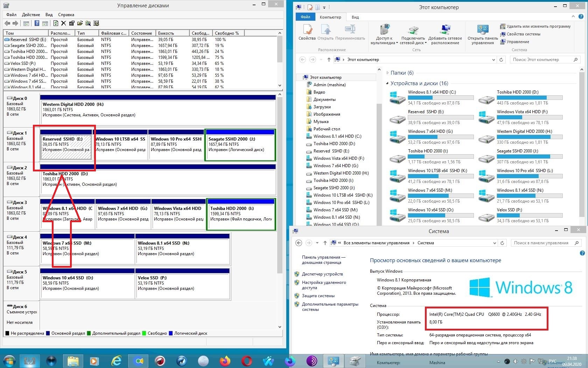Open Защита системы link
The width and height of the screenshot is (588, 368).
(x=318, y=296)
